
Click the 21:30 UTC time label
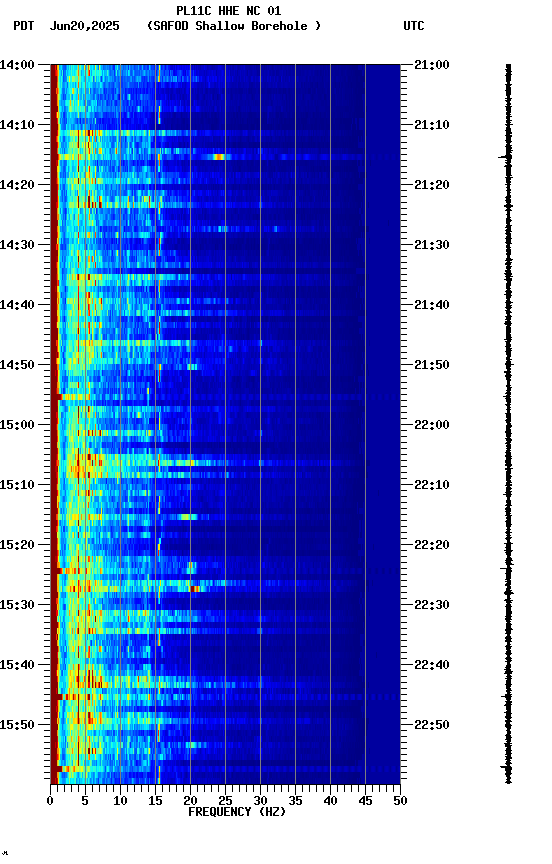[x=432, y=245]
